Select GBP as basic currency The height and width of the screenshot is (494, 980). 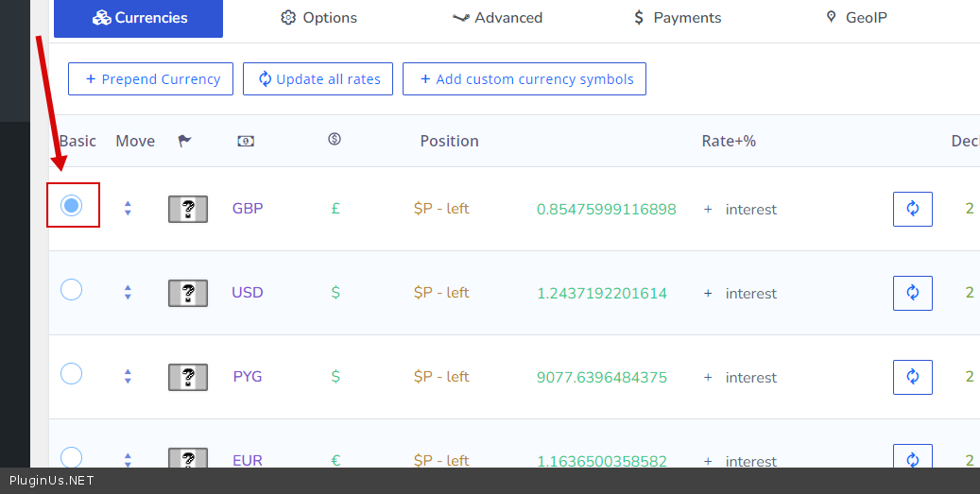[71, 205]
